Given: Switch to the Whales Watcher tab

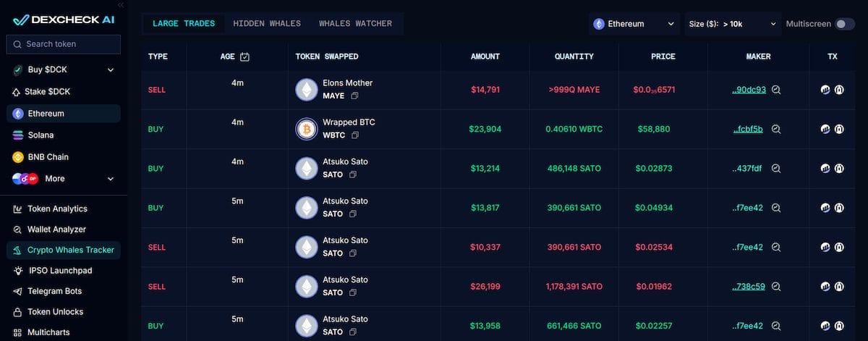Looking at the screenshot, I should tap(355, 24).
